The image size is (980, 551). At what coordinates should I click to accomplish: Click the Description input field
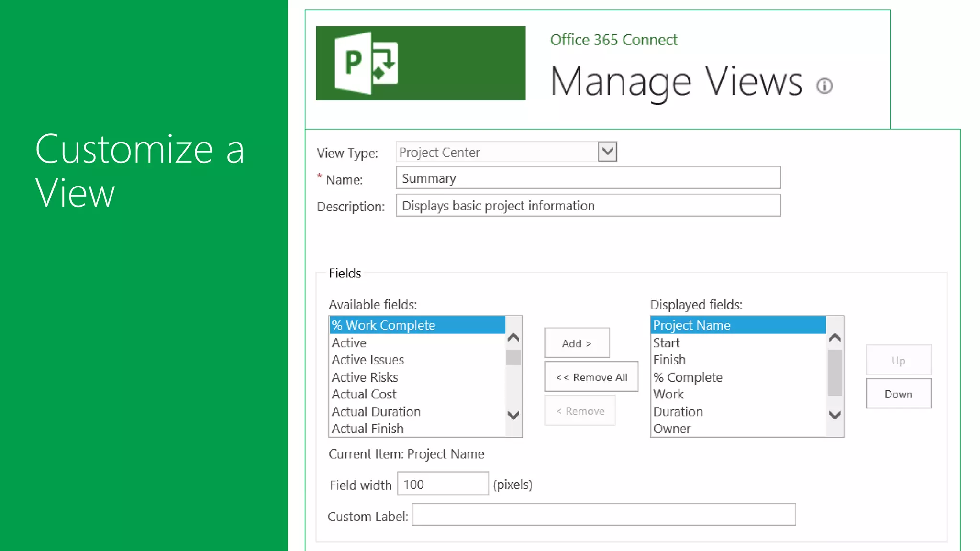pos(588,206)
